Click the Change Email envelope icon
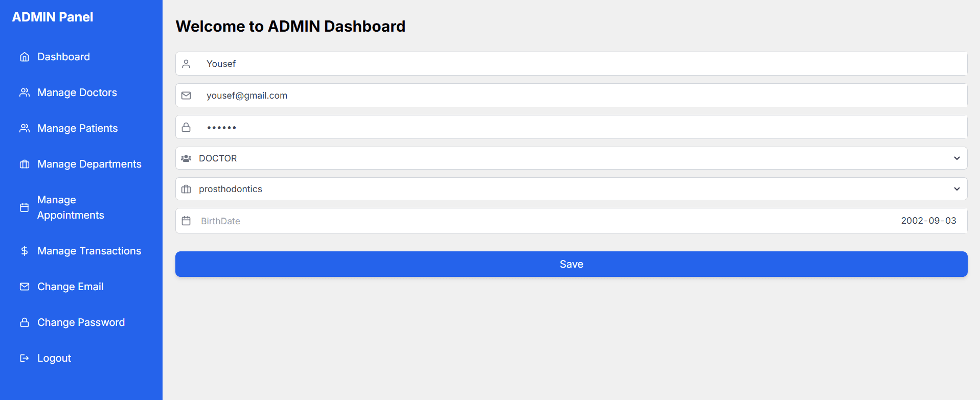The image size is (980, 400). coord(25,287)
